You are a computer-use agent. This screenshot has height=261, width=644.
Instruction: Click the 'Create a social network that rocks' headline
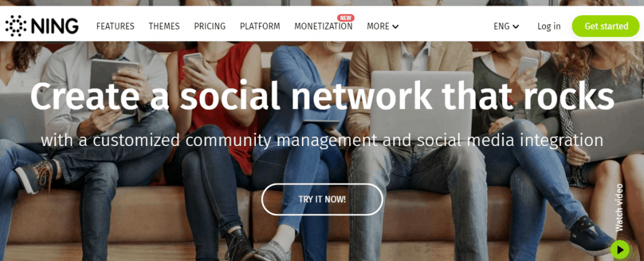tap(322, 96)
